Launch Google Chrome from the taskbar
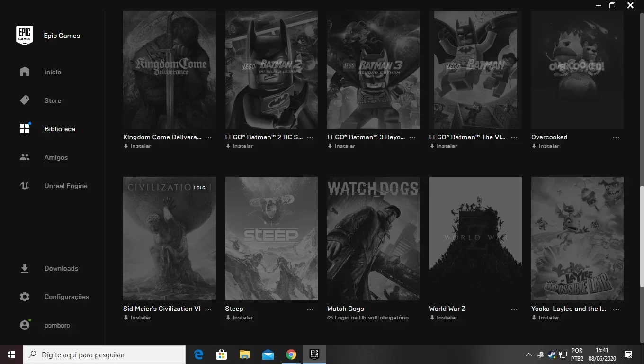Image resolution: width=644 pixels, height=364 pixels. click(x=291, y=355)
